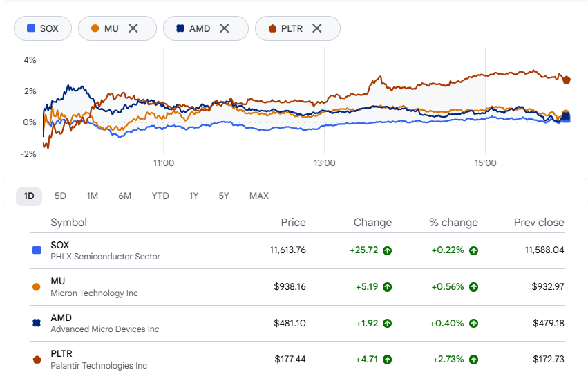Switch chart to 1M range
The width and height of the screenshot is (588, 379).
pos(93,196)
